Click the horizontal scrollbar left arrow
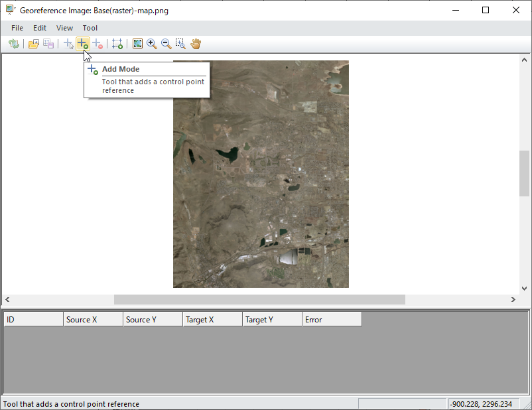This screenshot has width=532, height=410. click(x=7, y=299)
